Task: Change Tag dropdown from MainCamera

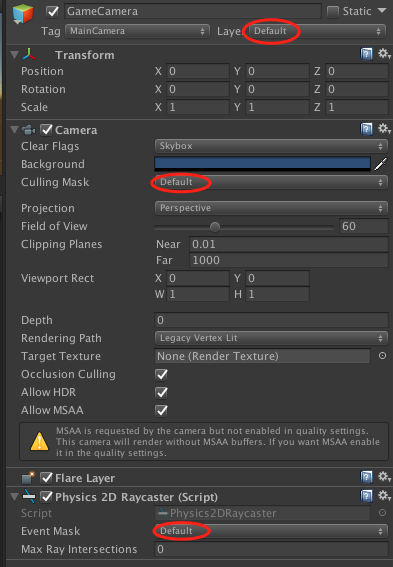Action: pyautogui.click(x=137, y=31)
